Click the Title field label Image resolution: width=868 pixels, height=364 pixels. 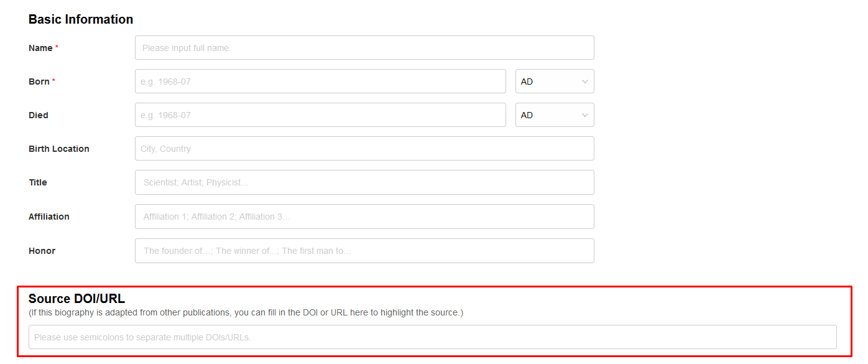38,182
